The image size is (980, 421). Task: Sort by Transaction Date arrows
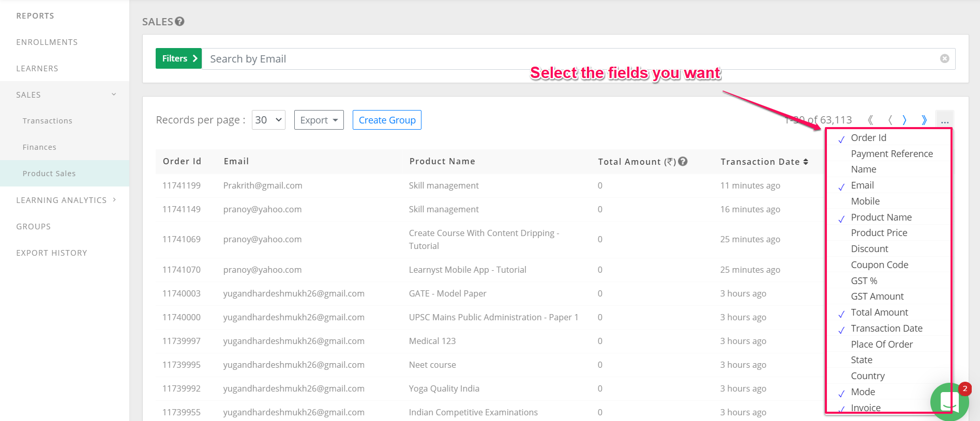click(x=806, y=162)
